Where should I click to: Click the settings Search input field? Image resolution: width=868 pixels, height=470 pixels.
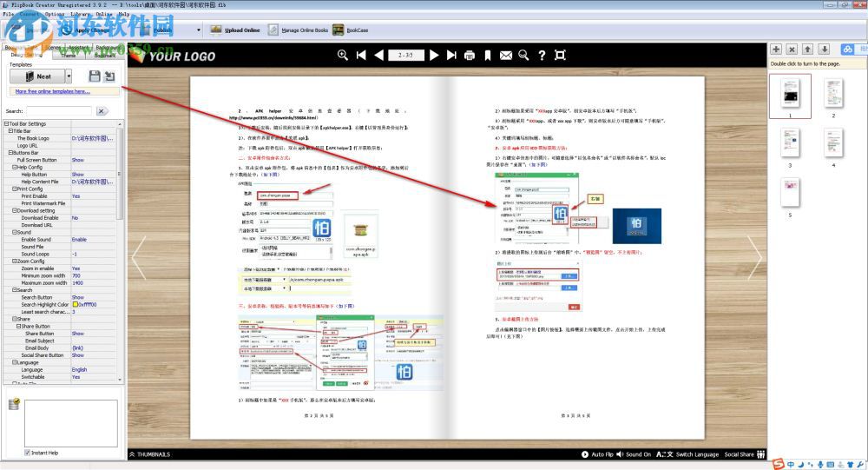coord(59,111)
